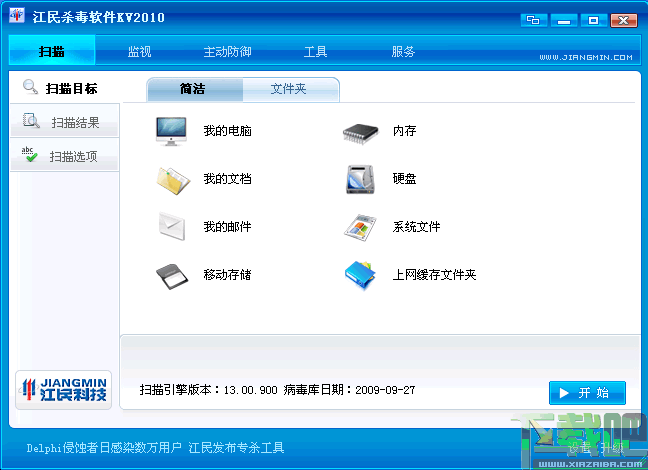Image resolution: width=648 pixels, height=470 pixels.
Task: Pick the 移动存储 removable storage icon
Action: tap(172, 276)
